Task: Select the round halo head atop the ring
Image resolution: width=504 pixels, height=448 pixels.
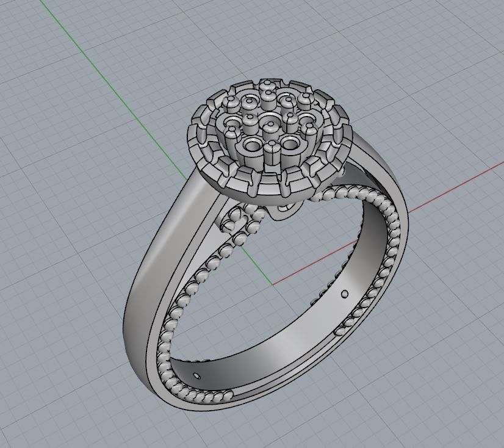Action: coord(270,142)
